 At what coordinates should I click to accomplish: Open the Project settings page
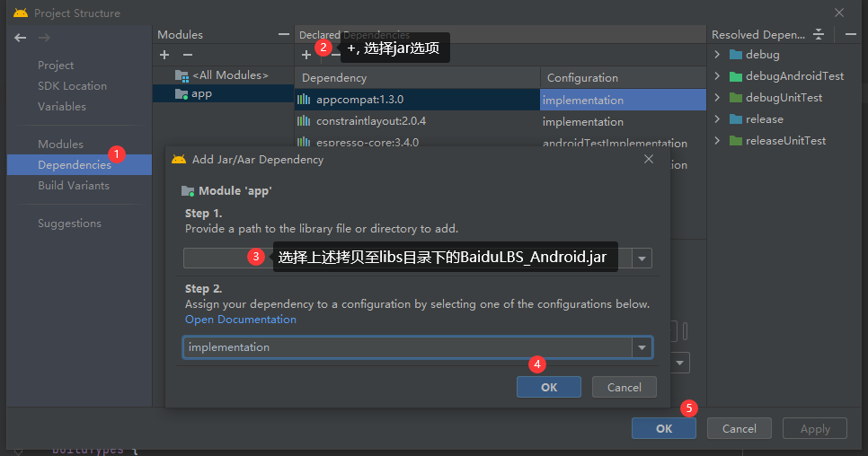tap(56, 66)
